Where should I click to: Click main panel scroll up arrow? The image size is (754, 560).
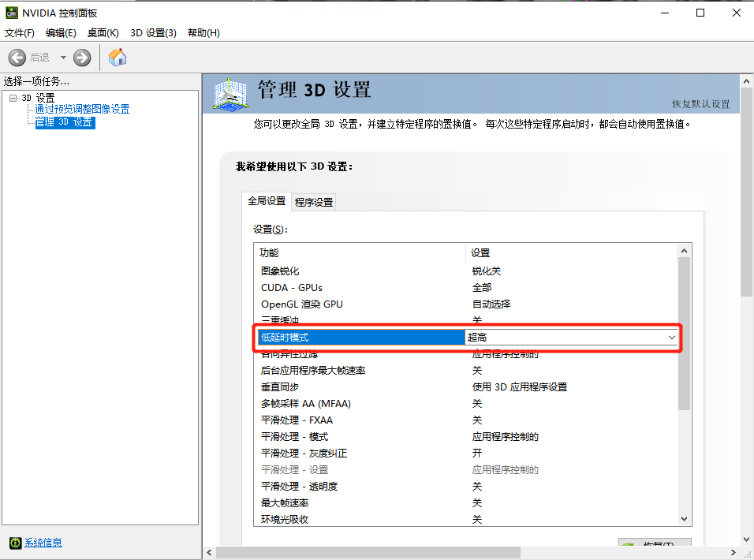[746, 81]
